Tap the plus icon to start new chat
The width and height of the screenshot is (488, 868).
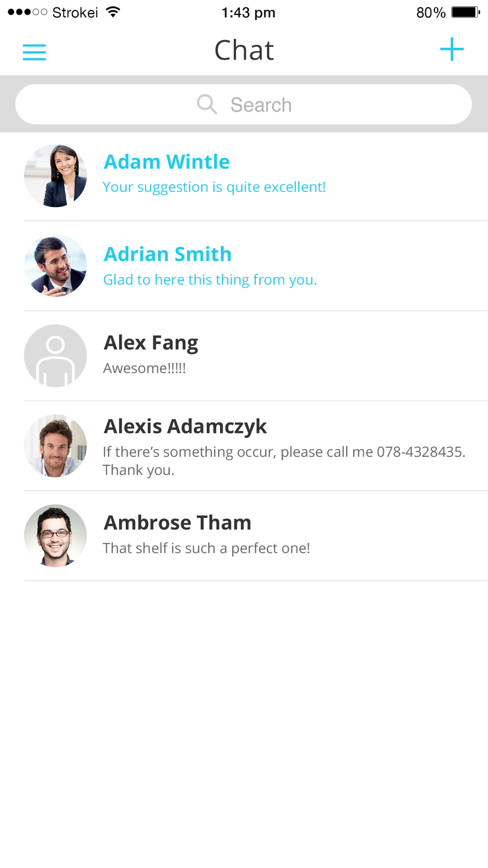point(452,49)
